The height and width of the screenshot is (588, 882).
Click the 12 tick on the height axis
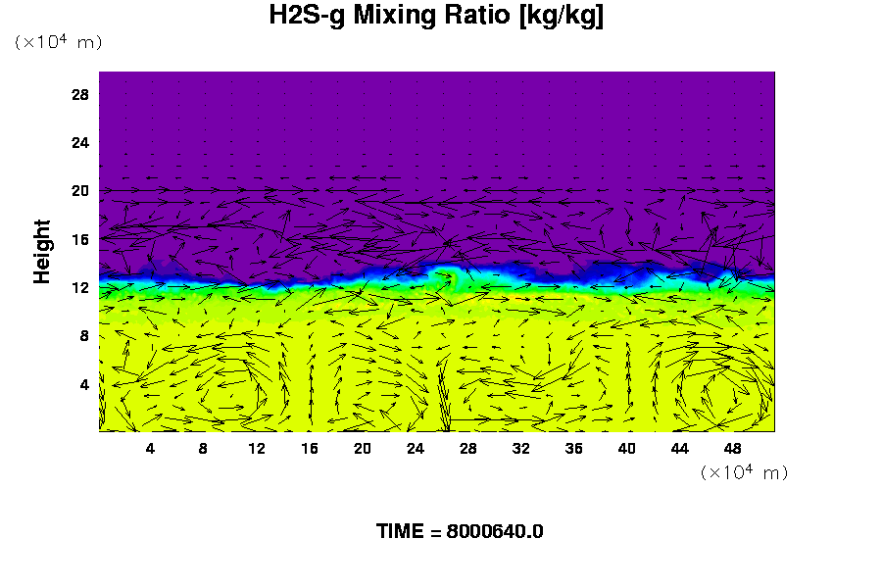(x=80, y=287)
